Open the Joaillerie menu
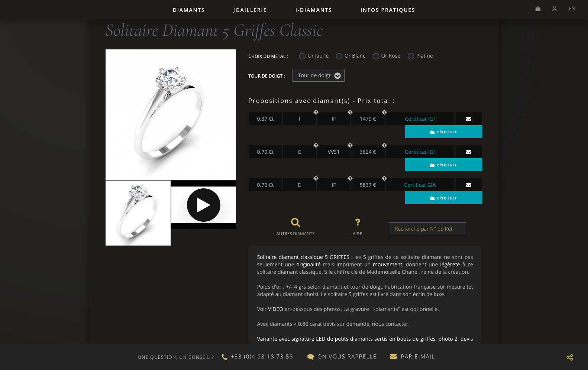Viewport: 588px width, 370px height. (250, 10)
